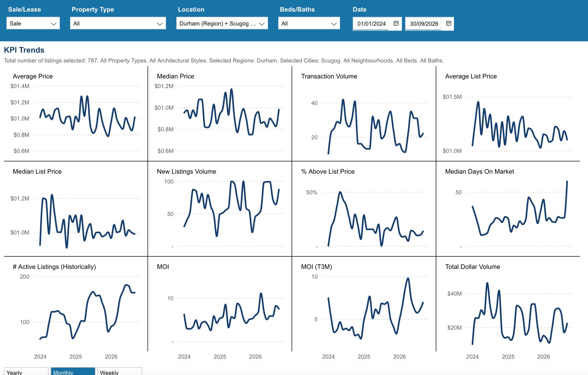This screenshot has height=375, width=588.
Task: Switch to Weekly view
Action: pyautogui.click(x=120, y=372)
